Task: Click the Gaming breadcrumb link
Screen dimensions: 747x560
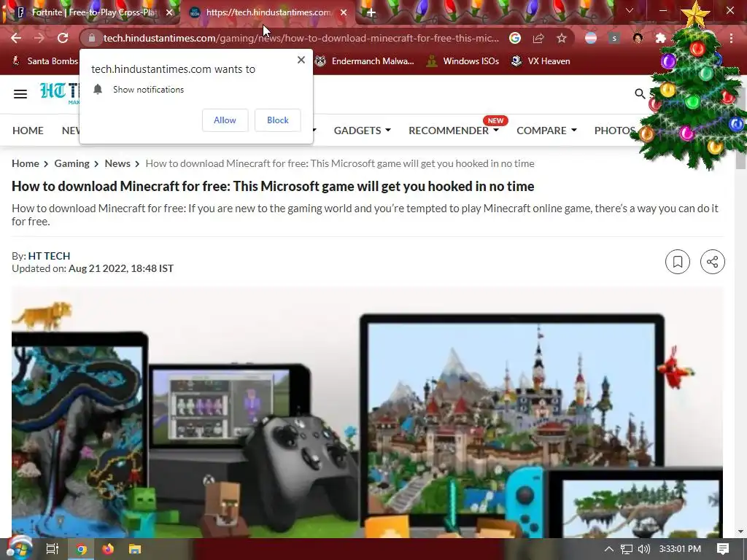Action: click(72, 163)
